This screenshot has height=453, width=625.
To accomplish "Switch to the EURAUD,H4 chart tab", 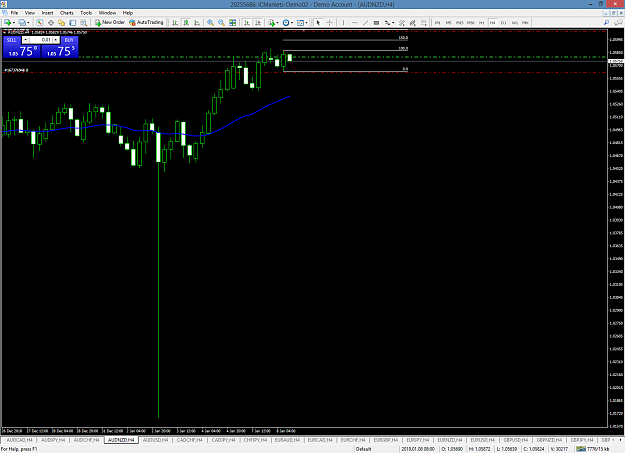I will coord(287,440).
